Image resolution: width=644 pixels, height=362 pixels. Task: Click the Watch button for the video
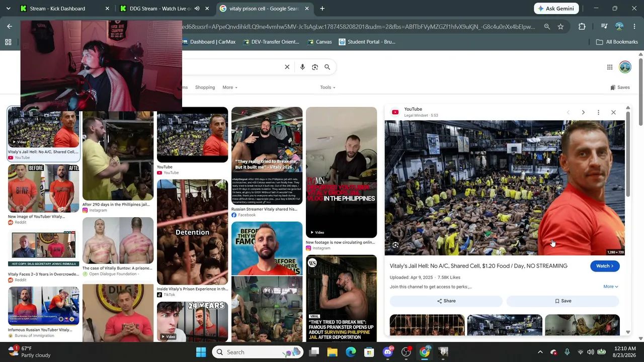coord(605,266)
